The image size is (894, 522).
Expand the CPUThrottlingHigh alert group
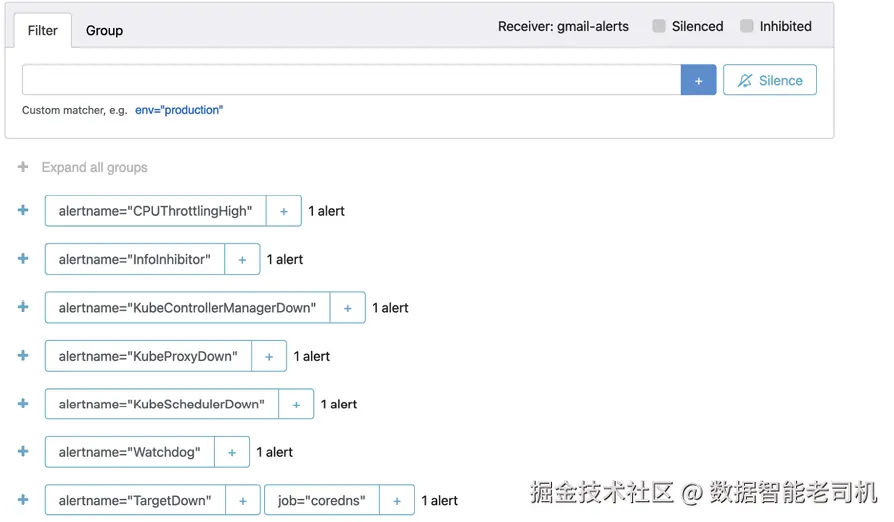[23, 210]
